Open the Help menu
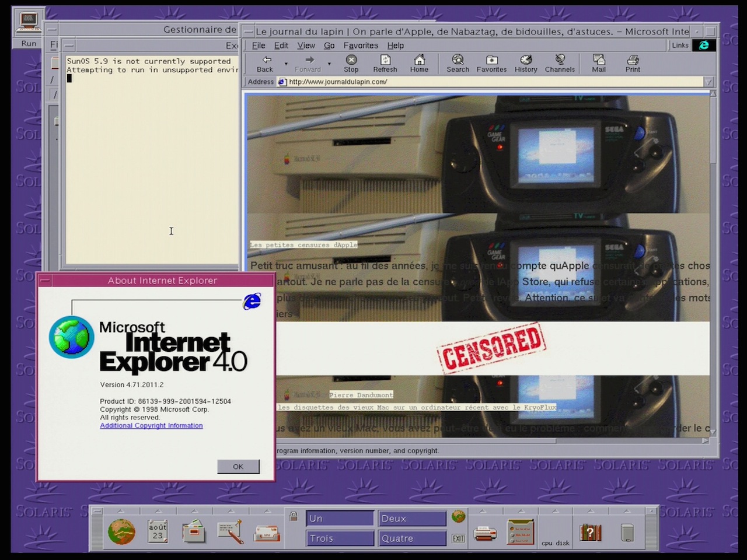Image resolution: width=747 pixels, height=560 pixels. 396,45
